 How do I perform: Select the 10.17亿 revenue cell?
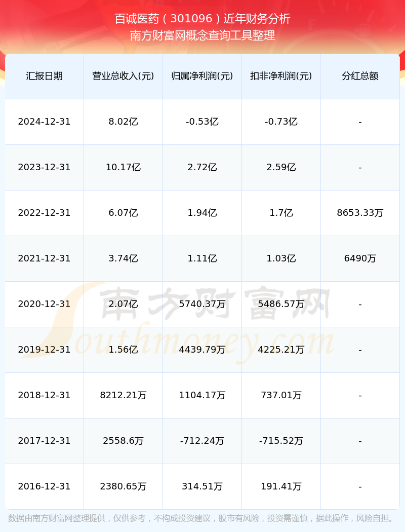(124, 167)
